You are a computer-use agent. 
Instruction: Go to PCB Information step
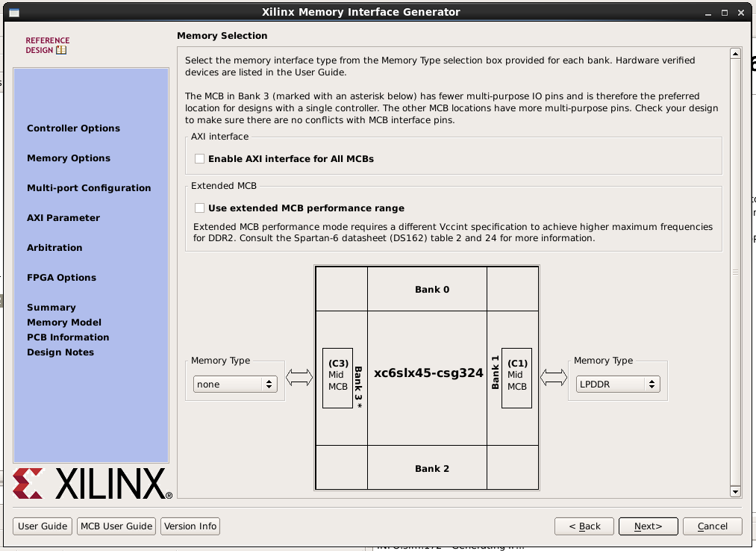click(x=68, y=337)
